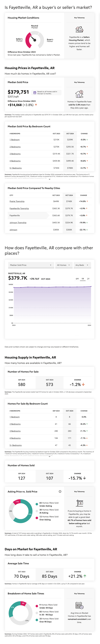This screenshot has height=644, width=100.
Task: Click the info icon on Asking Price vs. Sold Price
Action: click(60, 491)
